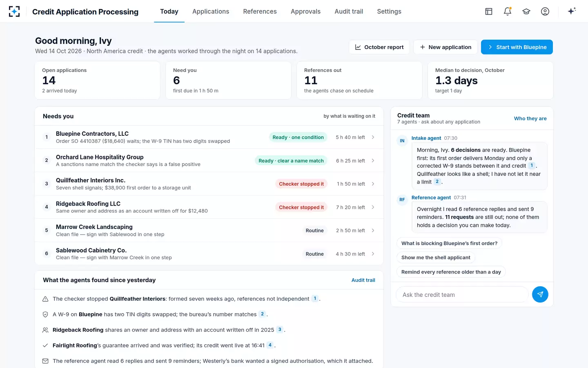
Task: Click Start with Bluepine button
Action: click(517, 47)
